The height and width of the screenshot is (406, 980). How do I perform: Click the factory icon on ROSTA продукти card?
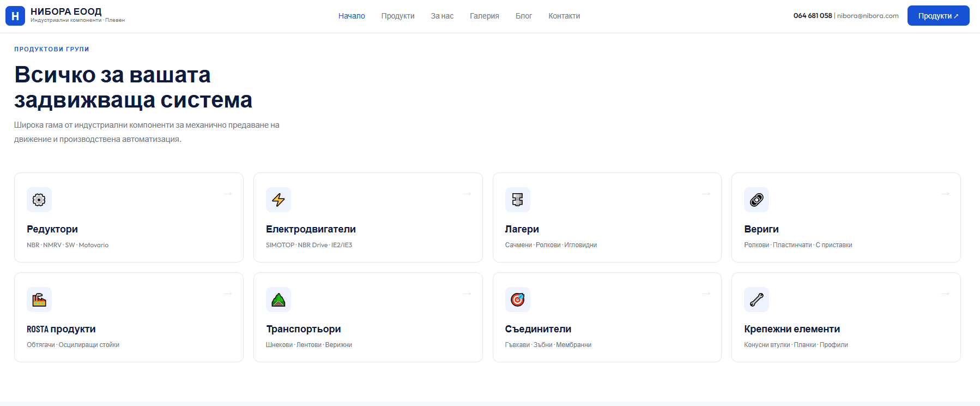[x=39, y=300]
